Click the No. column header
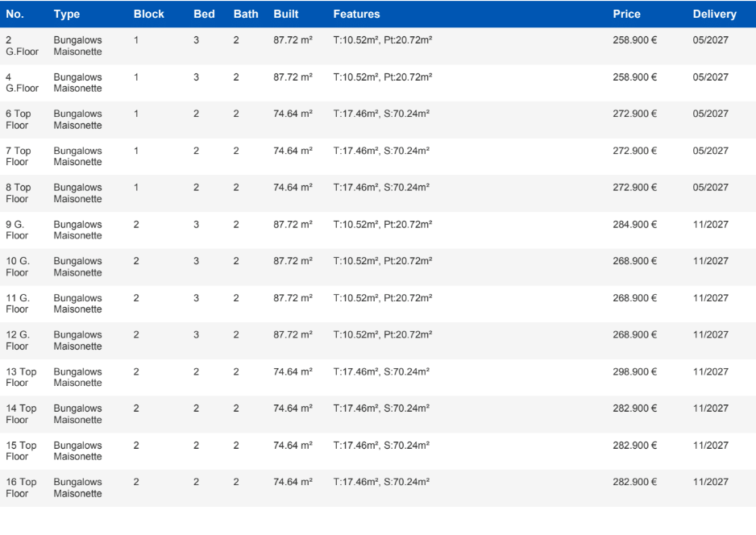Image resolution: width=756 pixels, height=535 pixels. [16, 15]
